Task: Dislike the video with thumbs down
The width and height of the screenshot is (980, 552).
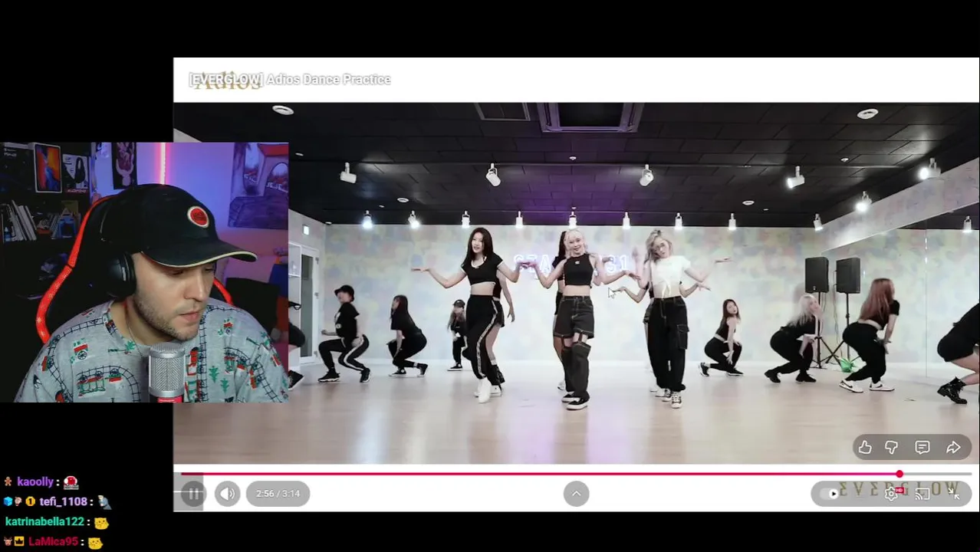Action: (x=891, y=447)
